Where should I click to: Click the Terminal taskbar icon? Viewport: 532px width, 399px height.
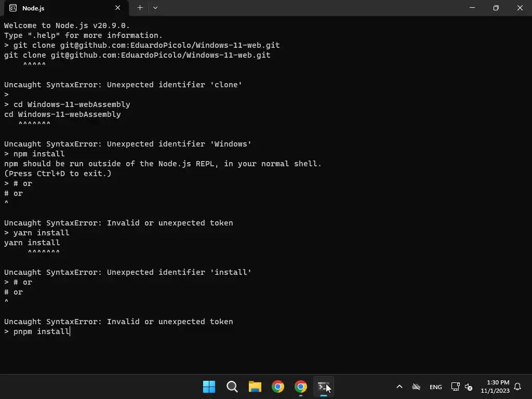coord(324,387)
